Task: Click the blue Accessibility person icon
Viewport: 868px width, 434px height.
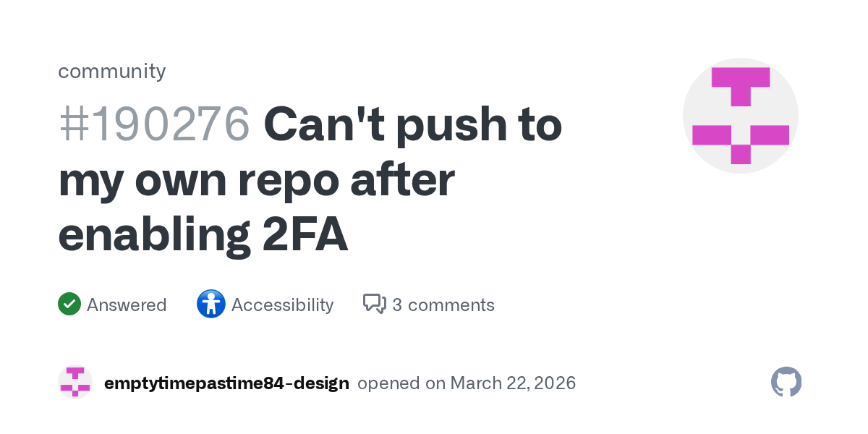Action: click(211, 305)
